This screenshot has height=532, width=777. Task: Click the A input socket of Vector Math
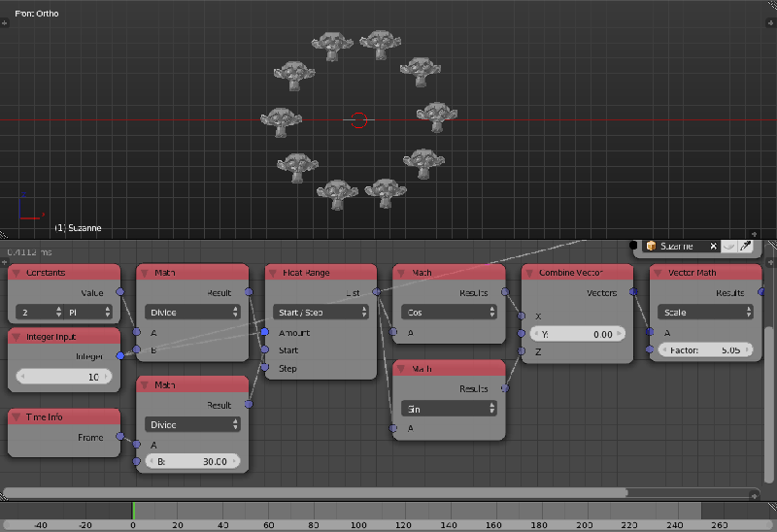(x=650, y=332)
